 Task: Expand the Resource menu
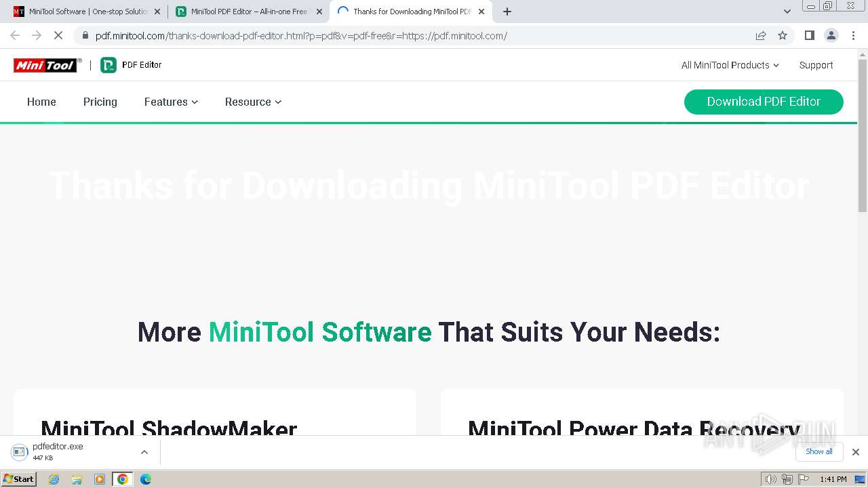253,102
